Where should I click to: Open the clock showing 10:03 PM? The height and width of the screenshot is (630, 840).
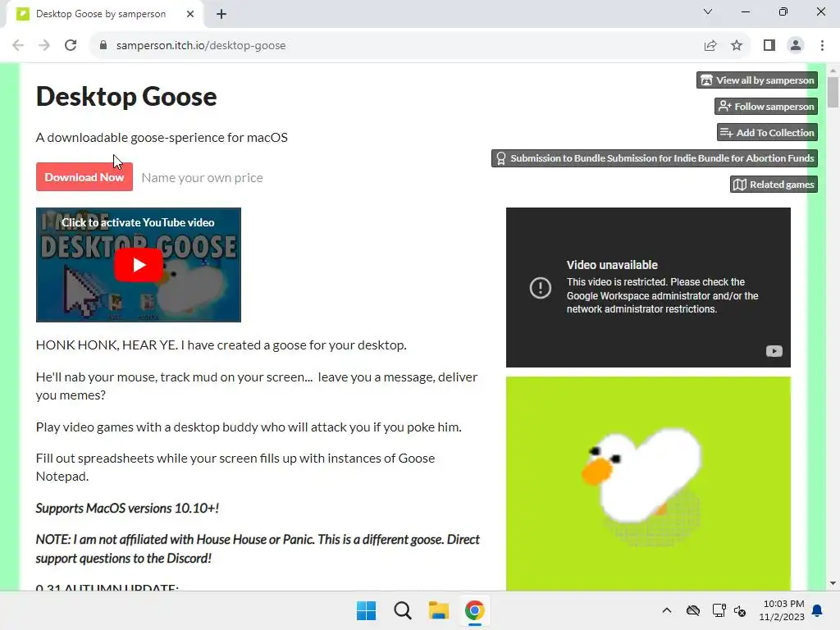[782, 610]
